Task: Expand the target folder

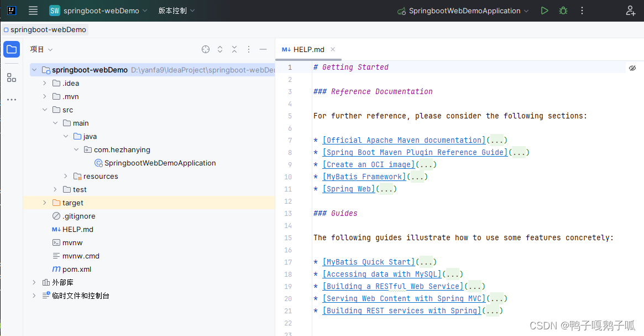Action: point(45,203)
